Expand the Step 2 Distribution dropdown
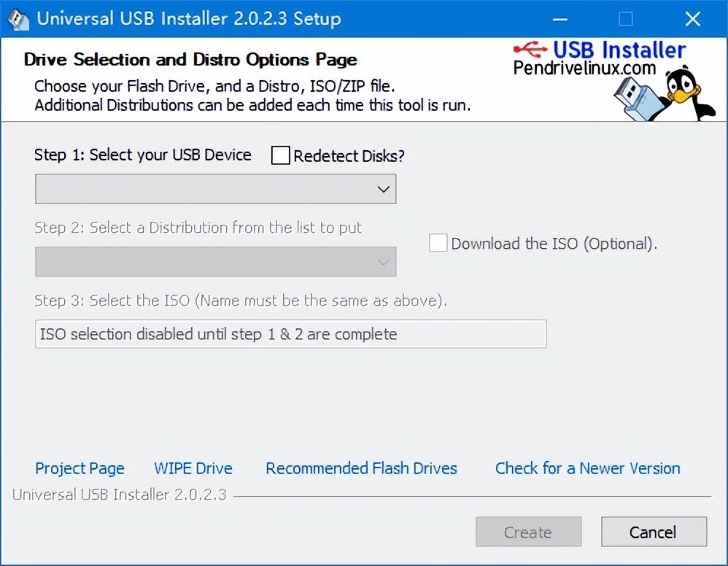Image resolution: width=728 pixels, height=566 pixels. coord(215,262)
